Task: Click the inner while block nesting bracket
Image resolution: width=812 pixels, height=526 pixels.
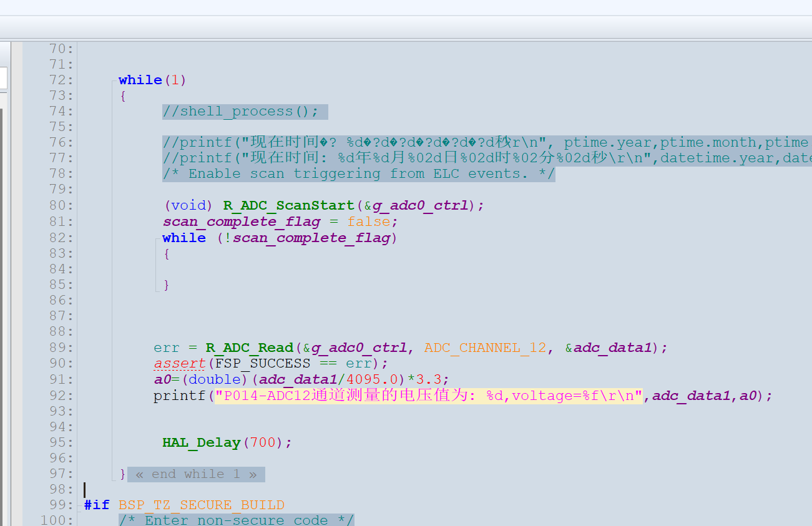Action: pos(157,265)
